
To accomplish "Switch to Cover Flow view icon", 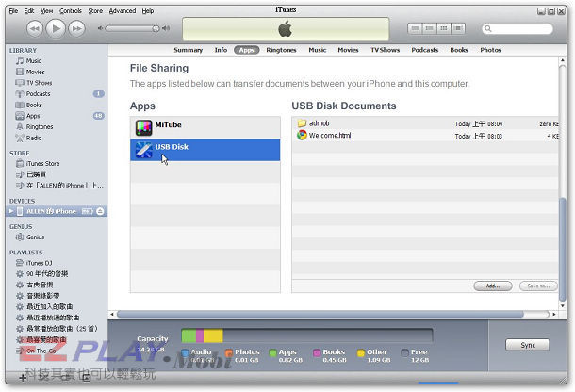I will (458, 28).
